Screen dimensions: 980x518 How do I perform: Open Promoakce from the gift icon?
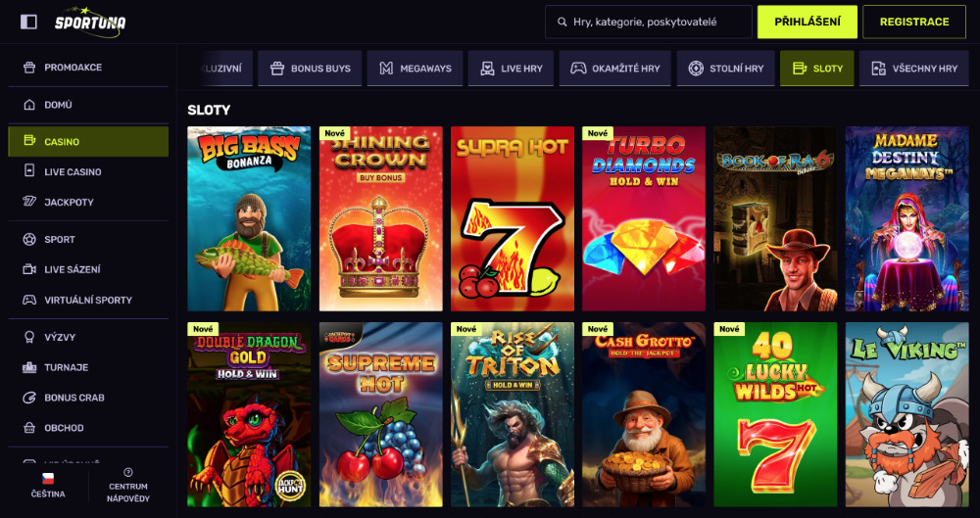tap(29, 68)
